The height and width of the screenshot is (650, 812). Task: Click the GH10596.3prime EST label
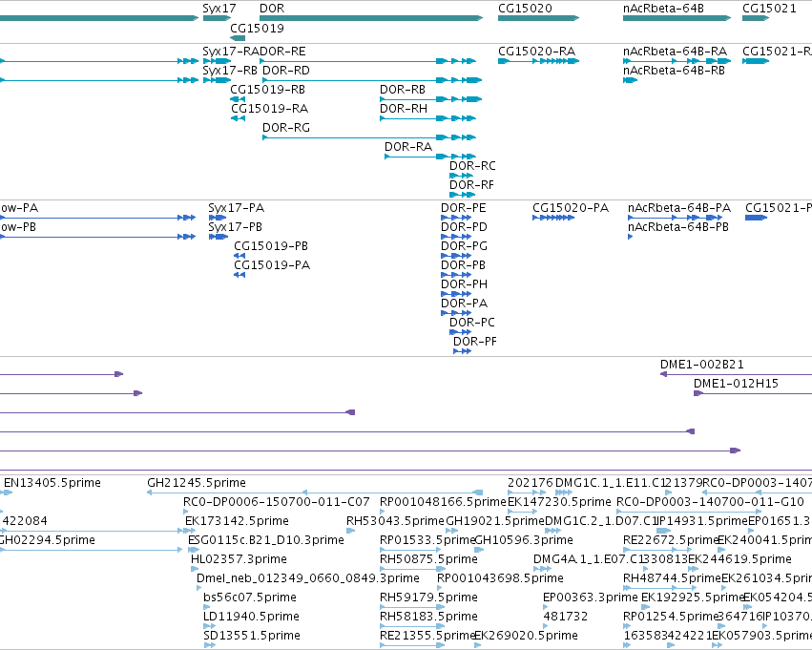pyautogui.click(x=524, y=541)
